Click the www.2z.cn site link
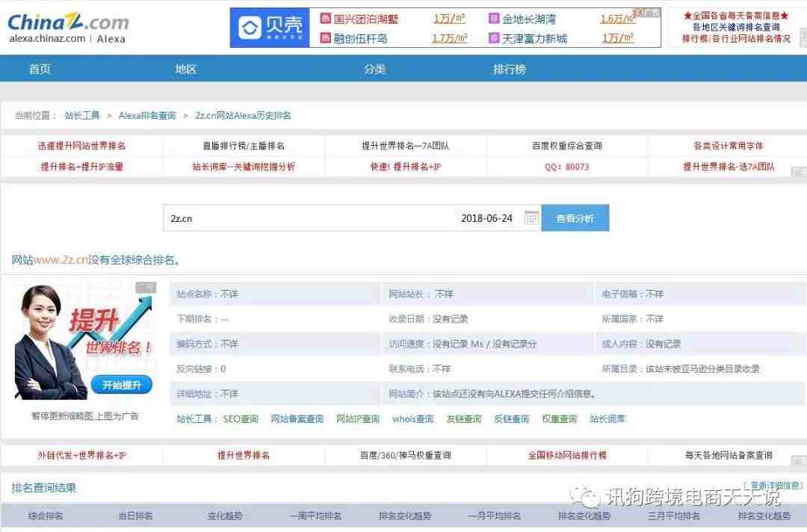The height and width of the screenshot is (532, 807). 61,260
